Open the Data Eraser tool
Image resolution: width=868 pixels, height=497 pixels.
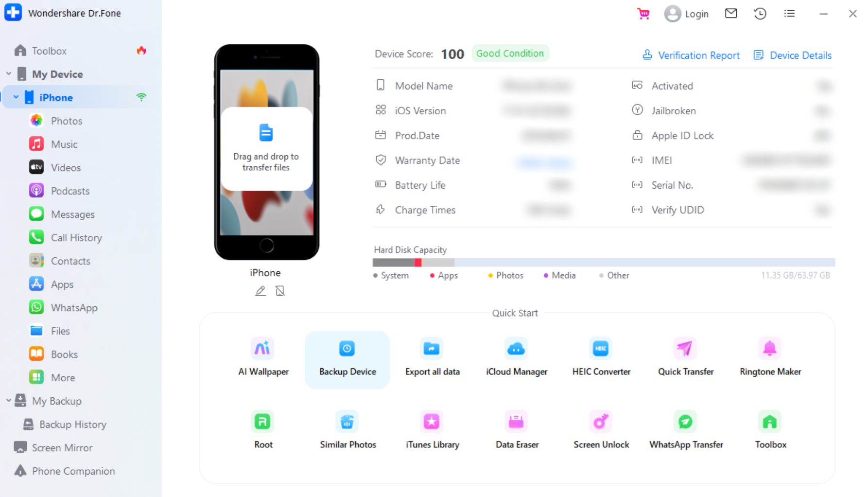pyautogui.click(x=517, y=430)
